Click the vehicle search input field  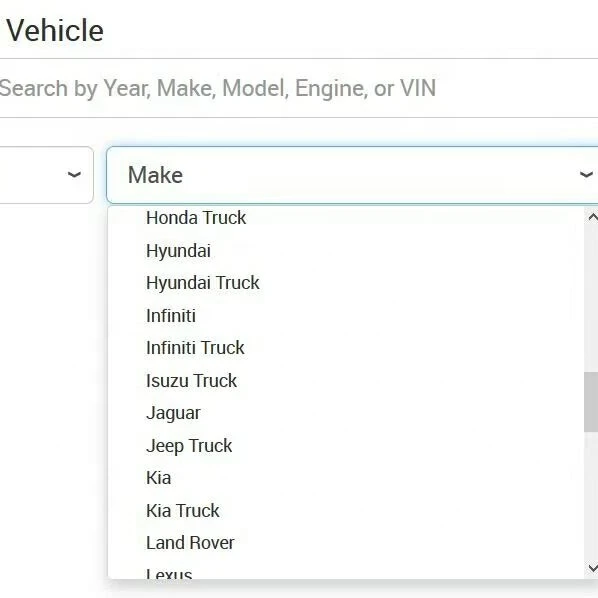point(299,88)
